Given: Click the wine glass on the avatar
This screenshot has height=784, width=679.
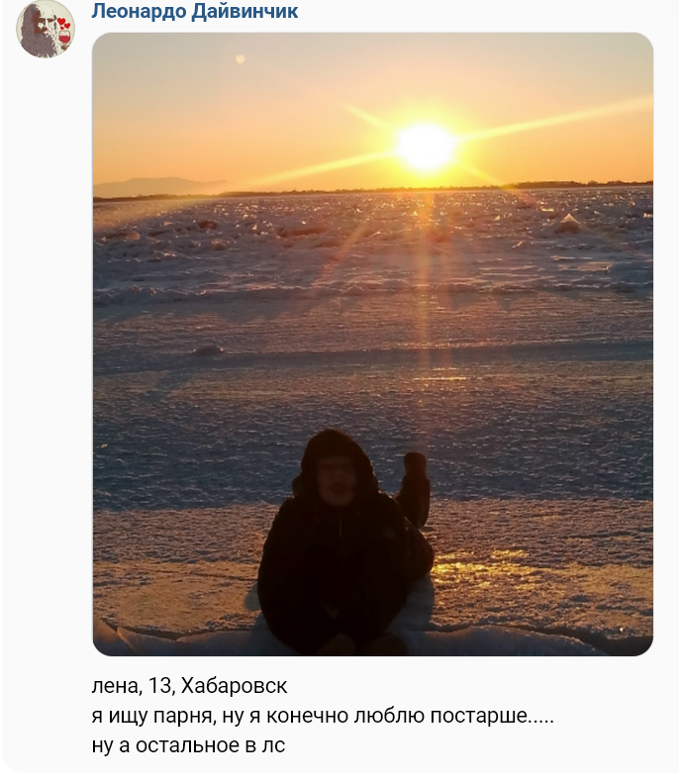Looking at the screenshot, I should [64, 37].
